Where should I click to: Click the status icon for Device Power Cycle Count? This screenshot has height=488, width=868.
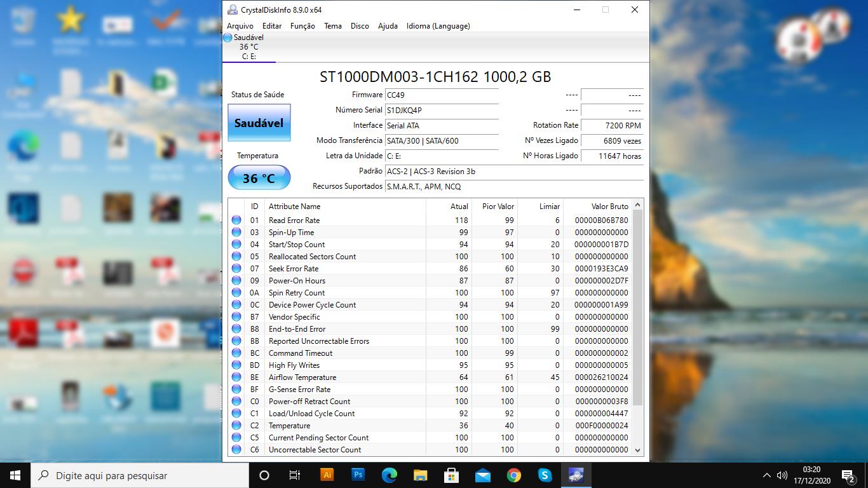point(236,305)
